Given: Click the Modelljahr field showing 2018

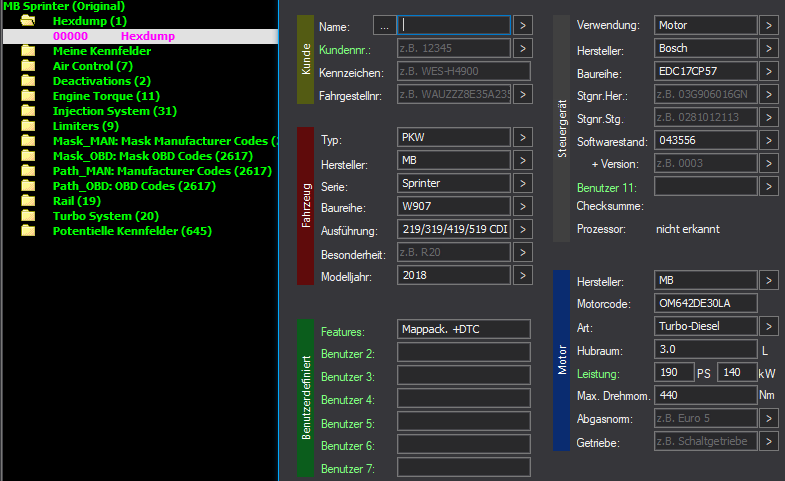Looking at the screenshot, I should tap(454, 276).
